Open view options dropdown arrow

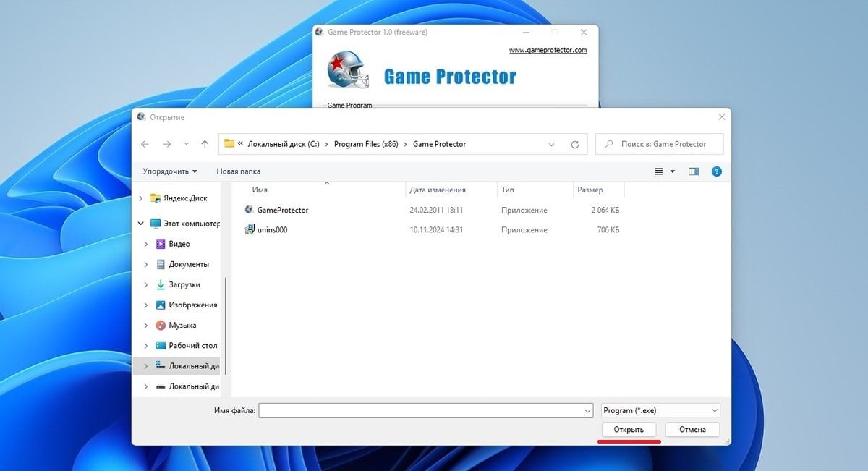pyautogui.click(x=673, y=171)
